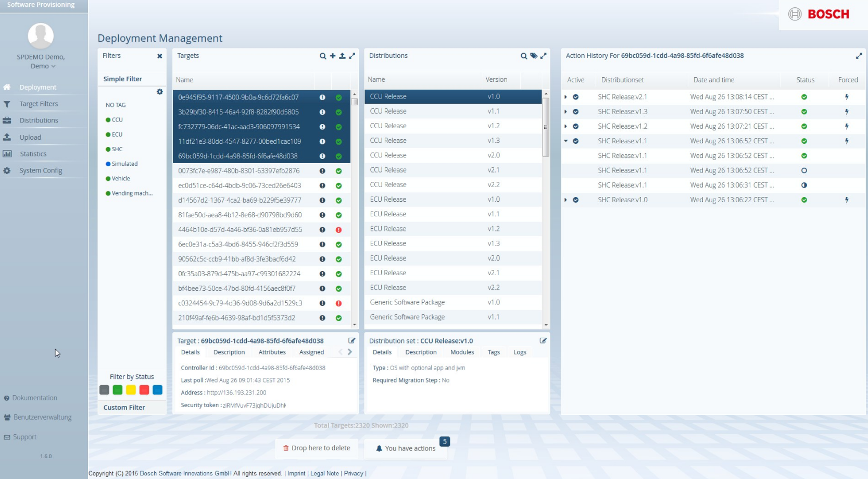Click Drop here to delete area
This screenshot has width=868, height=479.
click(317, 448)
